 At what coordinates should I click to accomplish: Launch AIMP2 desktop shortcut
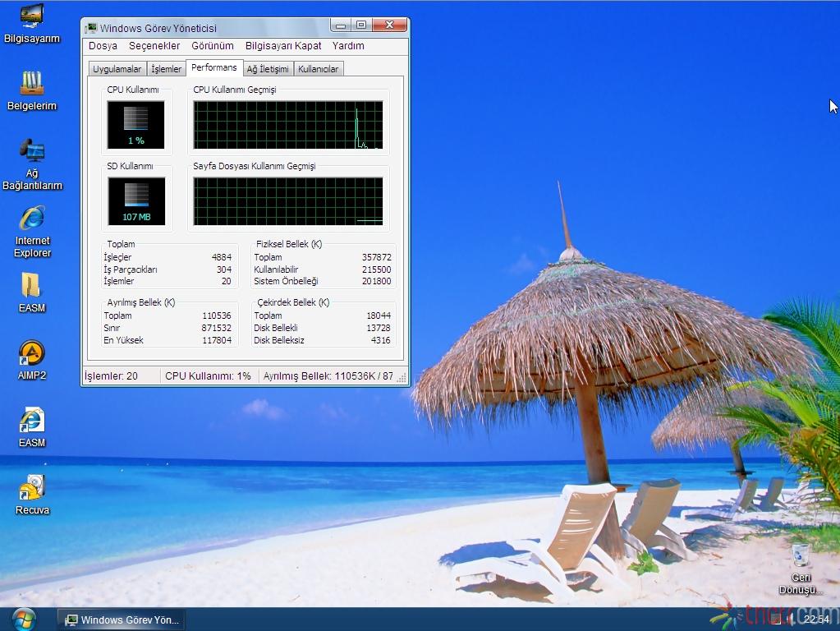coord(31,360)
